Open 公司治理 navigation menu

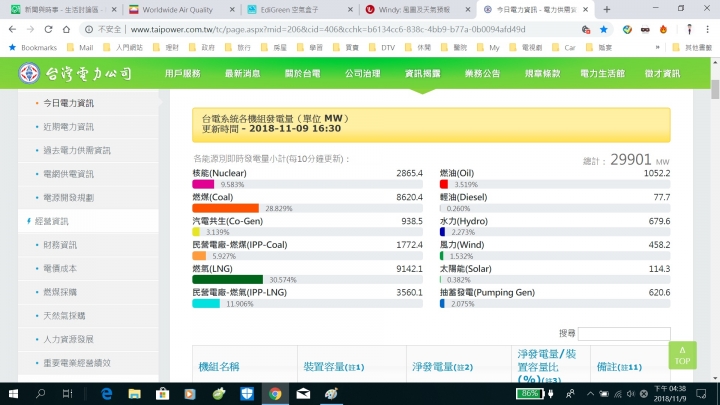(363, 73)
